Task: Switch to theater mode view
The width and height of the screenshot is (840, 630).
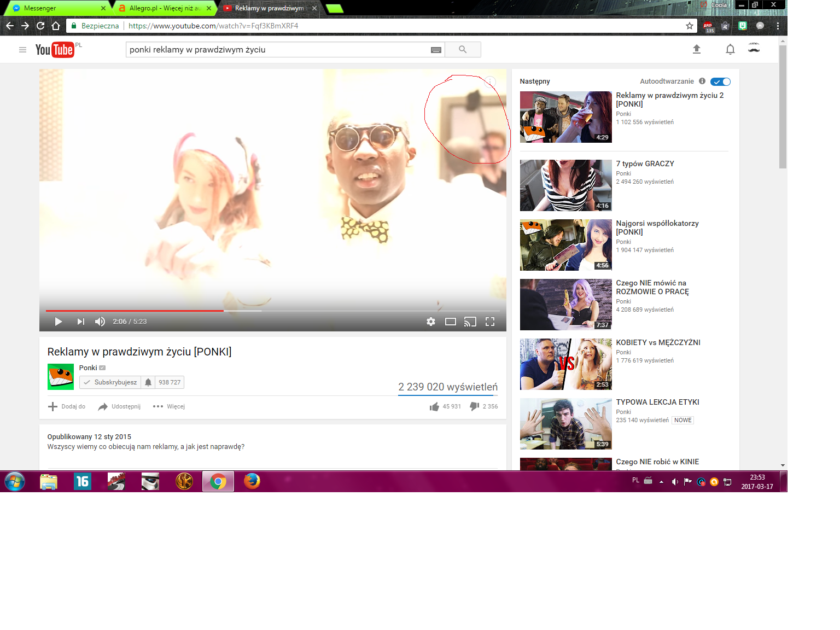Action: (x=451, y=322)
